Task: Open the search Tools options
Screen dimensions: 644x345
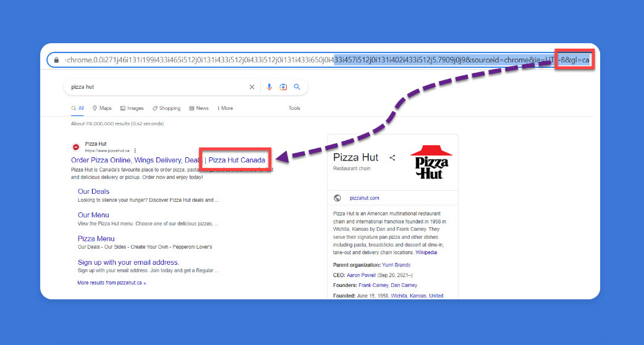Action: pyautogui.click(x=294, y=108)
